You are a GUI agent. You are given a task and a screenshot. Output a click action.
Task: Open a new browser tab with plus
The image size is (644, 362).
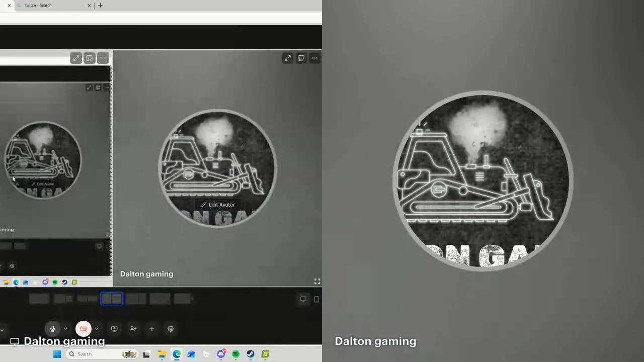coord(100,6)
